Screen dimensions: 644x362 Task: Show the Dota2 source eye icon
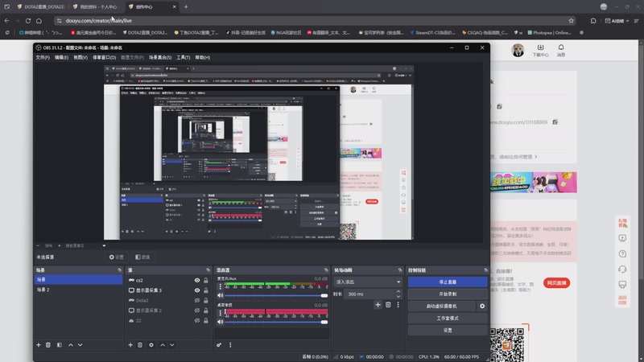197,300
